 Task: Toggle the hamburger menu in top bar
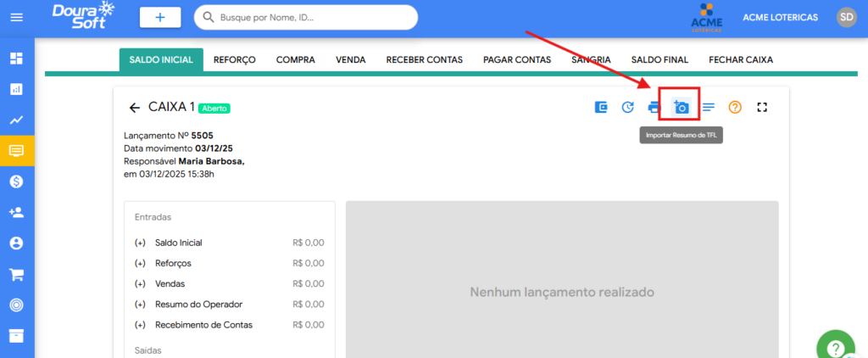click(17, 18)
